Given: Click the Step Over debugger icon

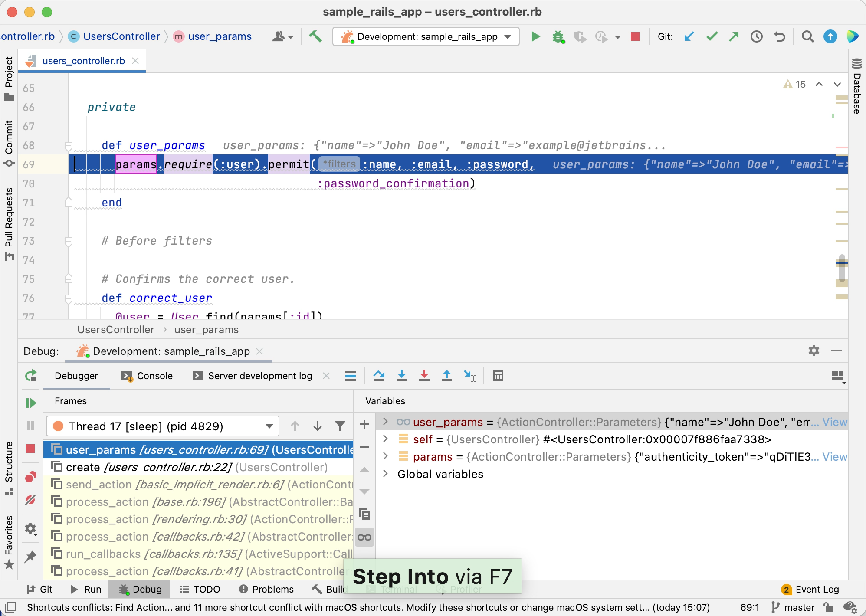Looking at the screenshot, I should click(x=379, y=376).
